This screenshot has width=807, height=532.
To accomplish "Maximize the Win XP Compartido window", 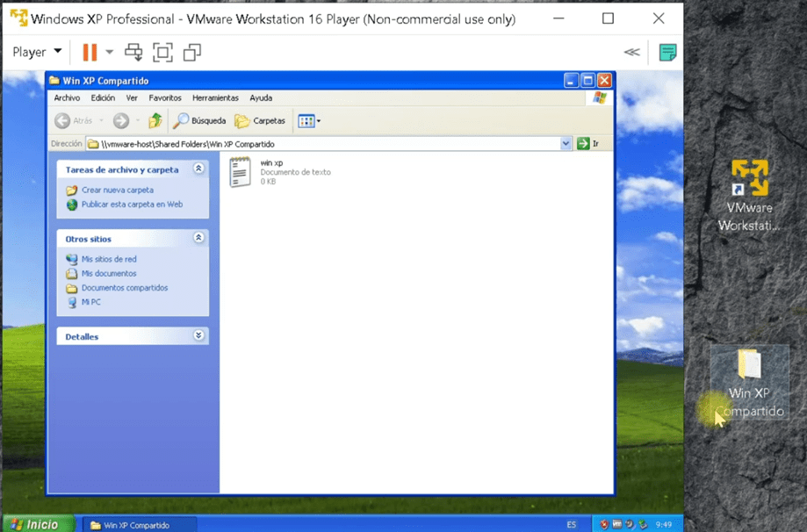I will (x=587, y=80).
